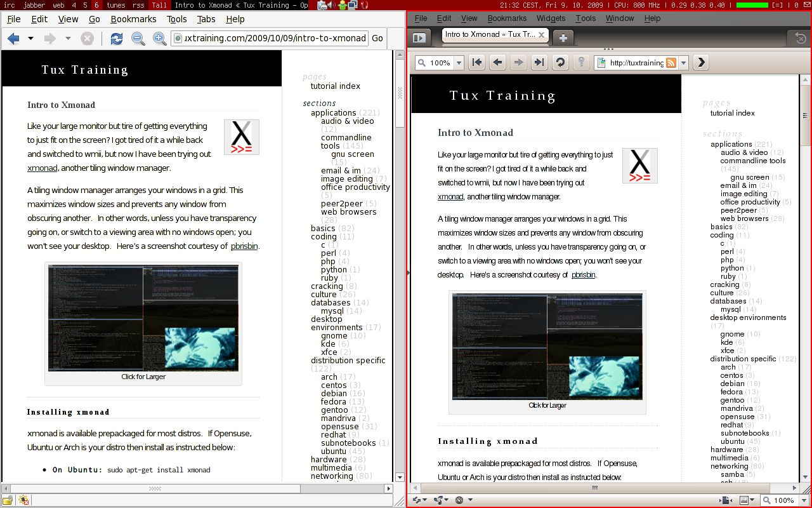The image size is (812, 508).
Task: Click the green buddy messenger tray icon
Action: point(343,5)
